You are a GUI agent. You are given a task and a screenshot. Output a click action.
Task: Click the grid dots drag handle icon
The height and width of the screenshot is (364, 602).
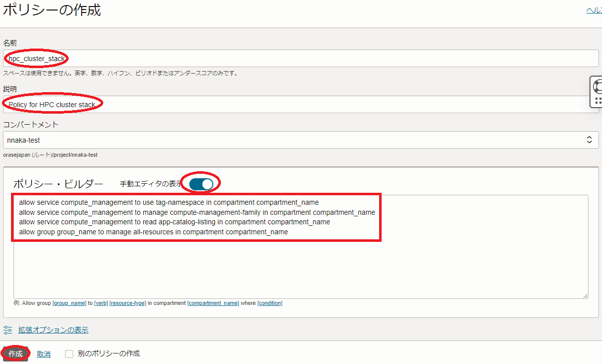tap(597, 101)
